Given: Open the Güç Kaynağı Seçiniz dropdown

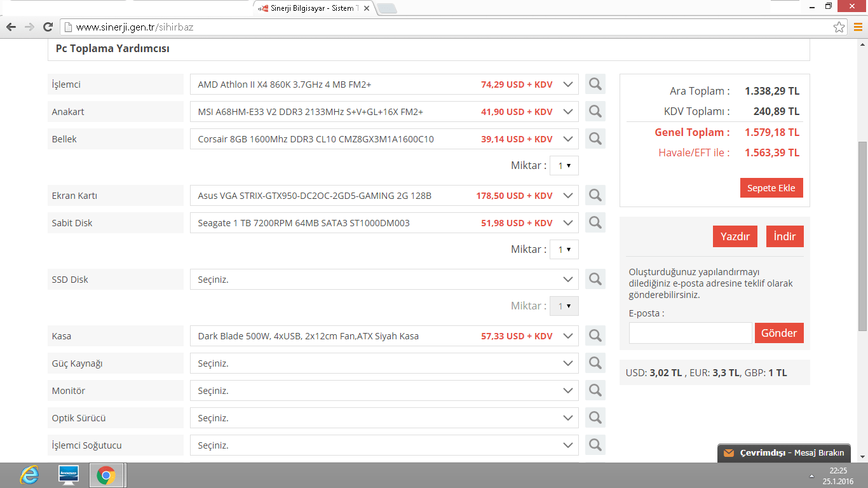Looking at the screenshot, I should click(384, 363).
